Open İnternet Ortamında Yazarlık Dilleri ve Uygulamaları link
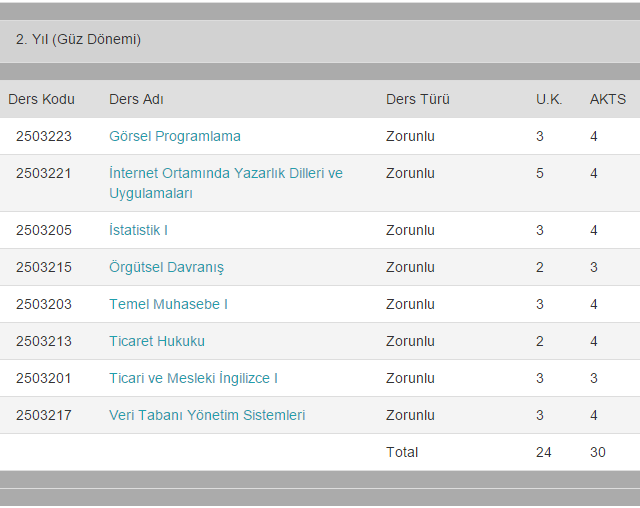Viewport: 640px width, 508px height. coord(225,173)
